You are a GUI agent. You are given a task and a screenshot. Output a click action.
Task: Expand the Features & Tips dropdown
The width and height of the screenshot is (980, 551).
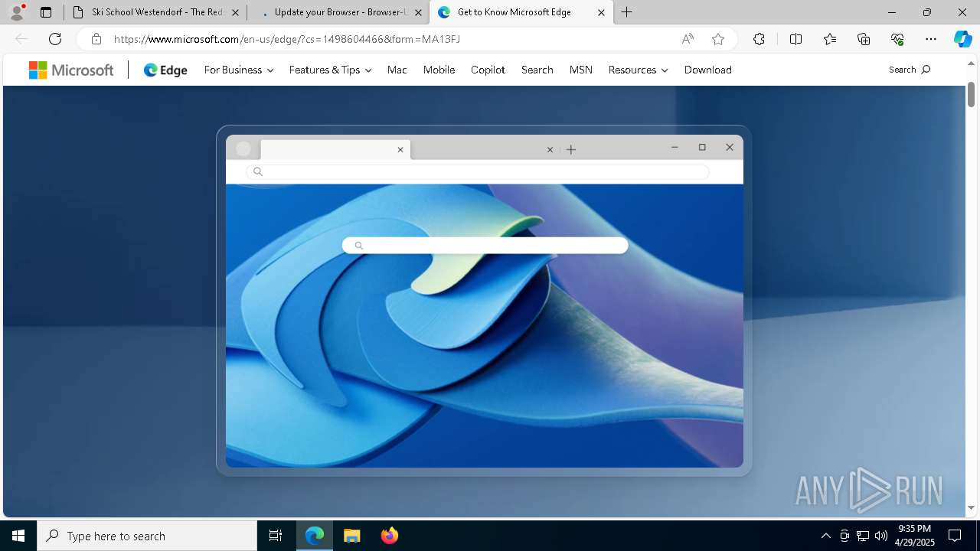click(330, 70)
